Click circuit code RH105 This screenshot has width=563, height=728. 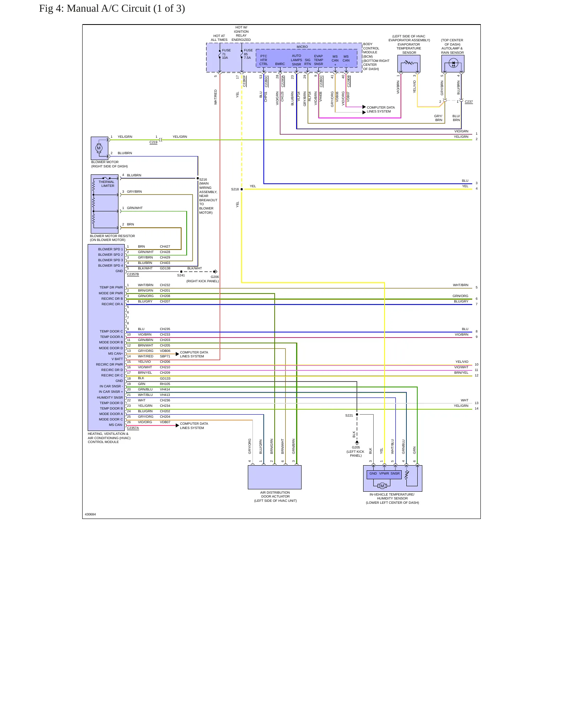165,384
